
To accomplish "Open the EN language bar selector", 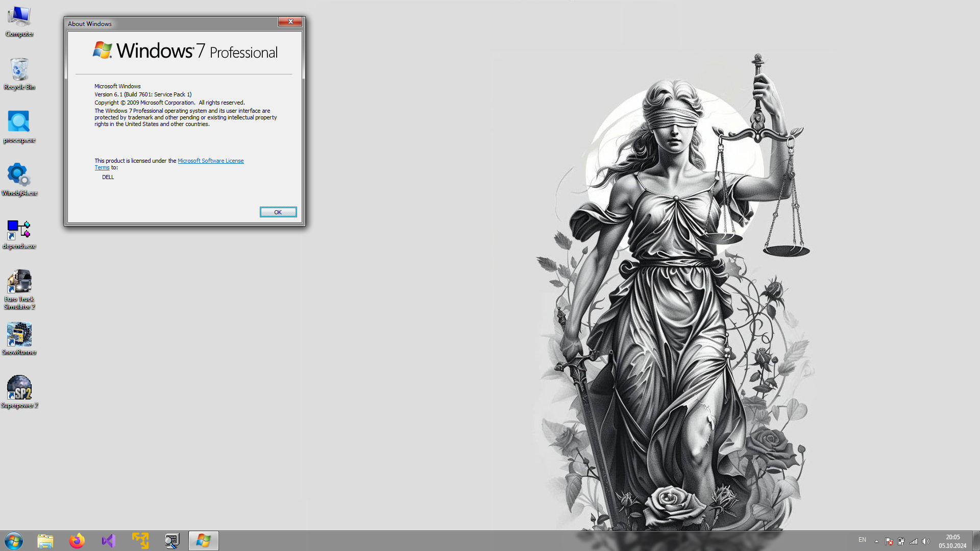I will coord(862,540).
